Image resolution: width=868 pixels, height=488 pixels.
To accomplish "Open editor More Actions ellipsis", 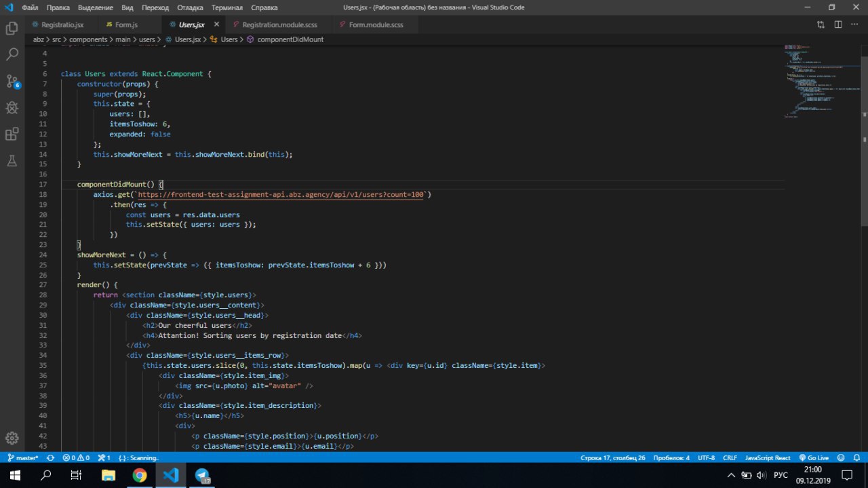I will click(854, 25).
